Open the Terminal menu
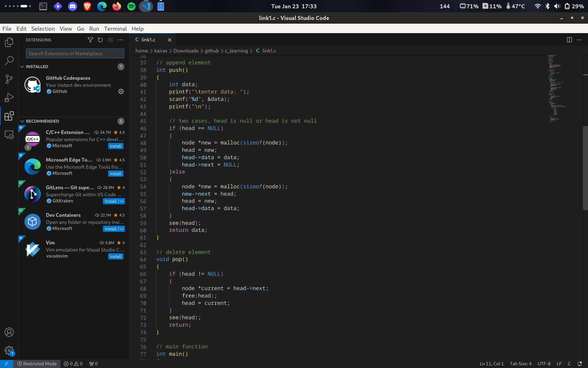Viewport: 588px width, 368px height. coord(115,29)
